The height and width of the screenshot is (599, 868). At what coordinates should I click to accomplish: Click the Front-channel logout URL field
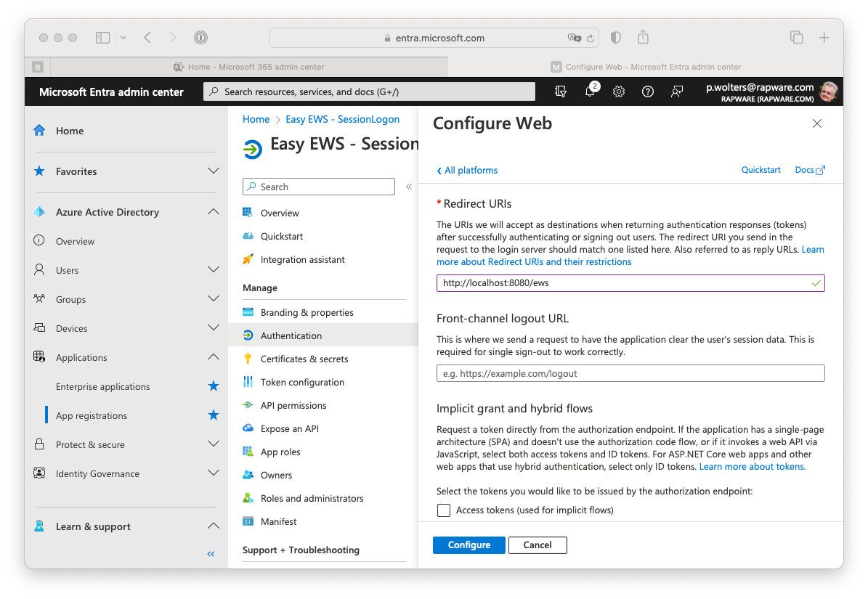click(x=630, y=373)
